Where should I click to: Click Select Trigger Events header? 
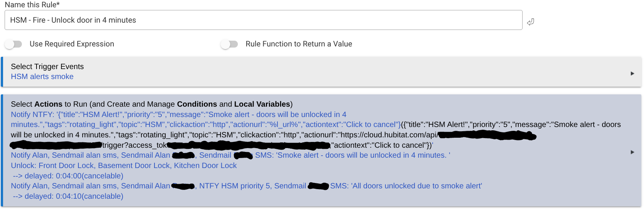click(47, 66)
